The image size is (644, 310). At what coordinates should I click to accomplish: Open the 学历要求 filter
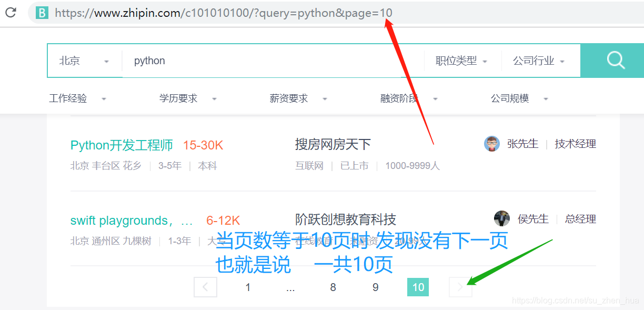188,98
